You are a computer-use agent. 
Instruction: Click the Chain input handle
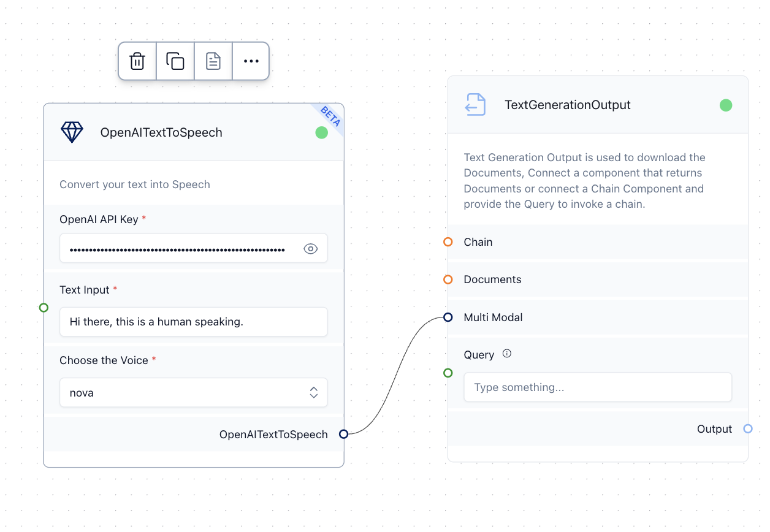point(448,242)
